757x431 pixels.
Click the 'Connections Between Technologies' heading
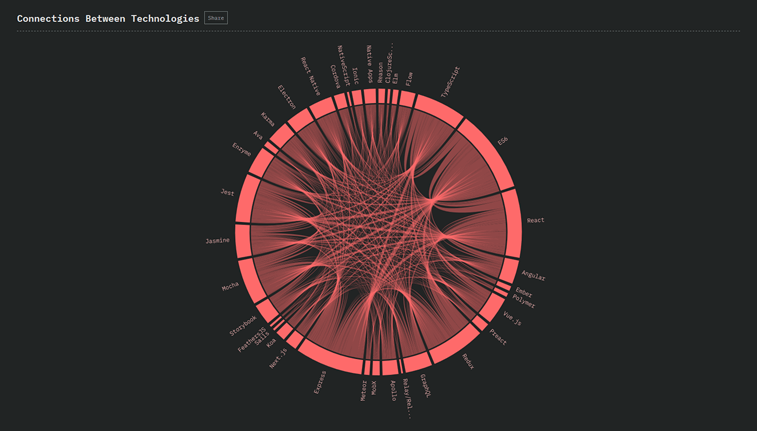pyautogui.click(x=108, y=18)
